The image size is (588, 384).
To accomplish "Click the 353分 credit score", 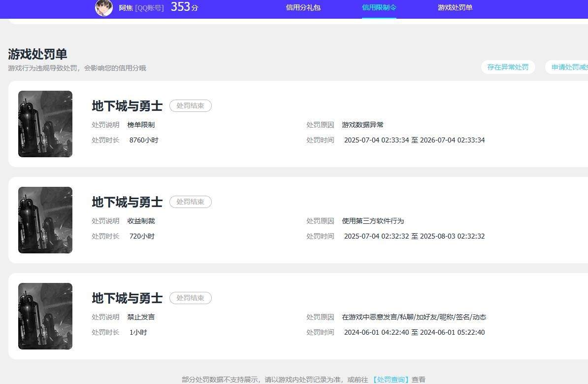I will coord(184,7).
